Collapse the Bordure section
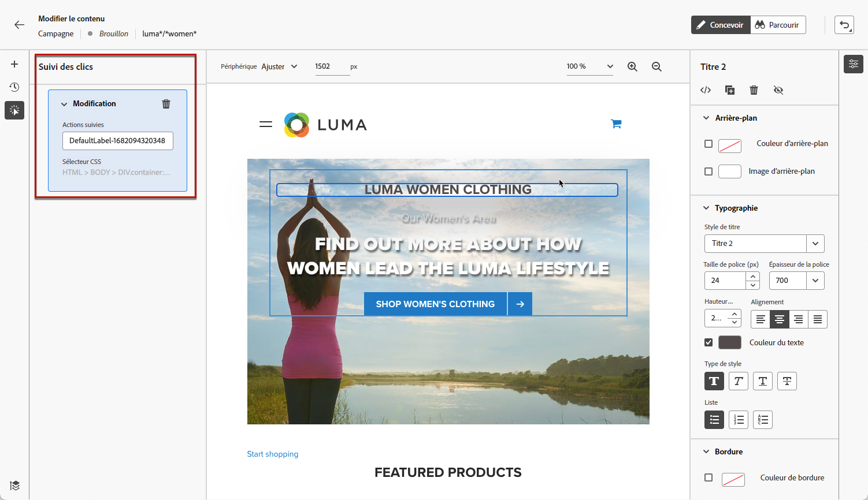 tap(706, 452)
